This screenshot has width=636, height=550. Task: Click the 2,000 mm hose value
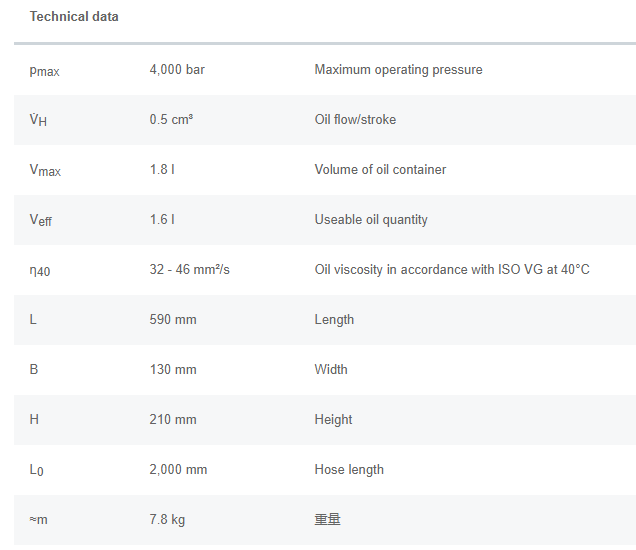pyautogui.click(x=178, y=470)
